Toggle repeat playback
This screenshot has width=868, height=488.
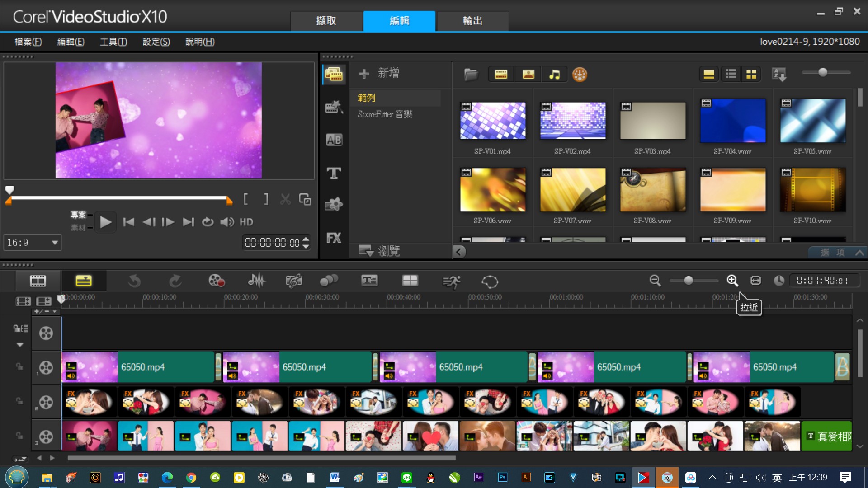[x=208, y=222]
